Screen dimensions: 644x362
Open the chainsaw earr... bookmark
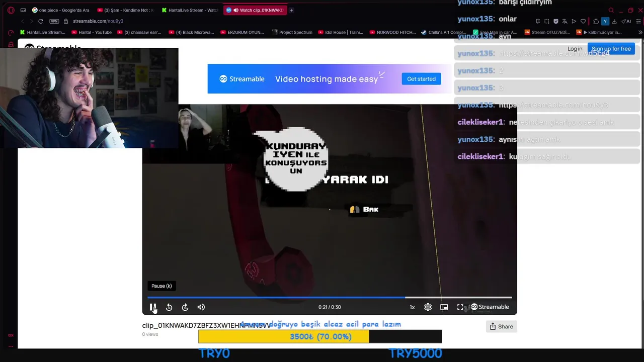(x=139, y=32)
